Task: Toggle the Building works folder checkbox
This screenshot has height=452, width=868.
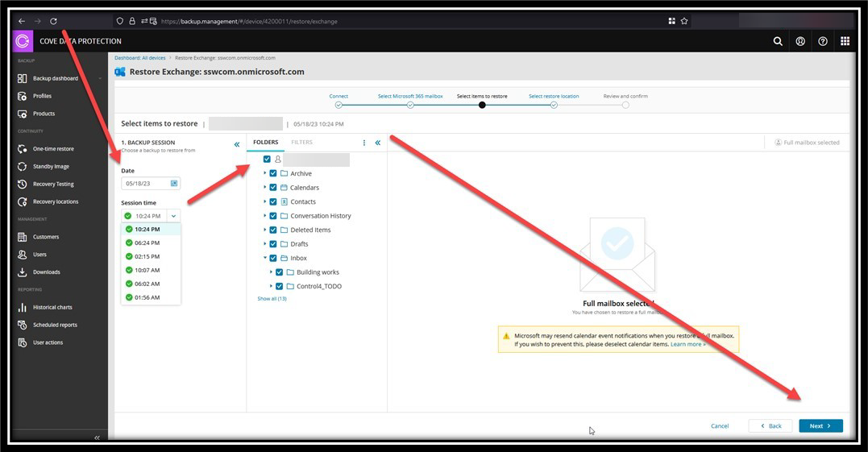Action: click(x=280, y=272)
